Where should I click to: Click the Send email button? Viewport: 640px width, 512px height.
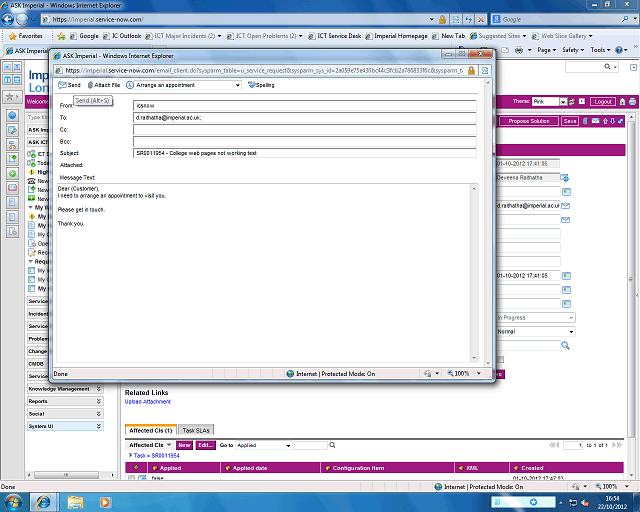coord(69,85)
